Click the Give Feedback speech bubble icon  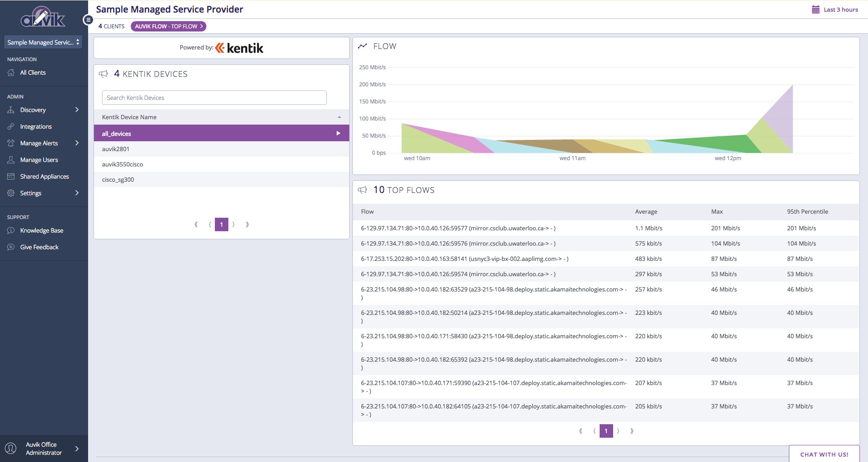[x=11, y=247]
